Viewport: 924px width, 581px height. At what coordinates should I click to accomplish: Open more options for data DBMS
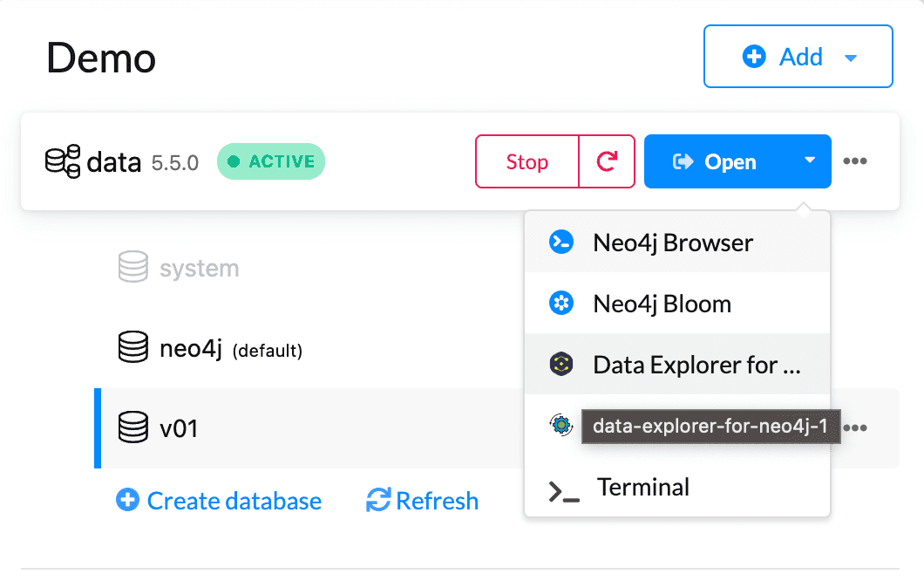[854, 161]
